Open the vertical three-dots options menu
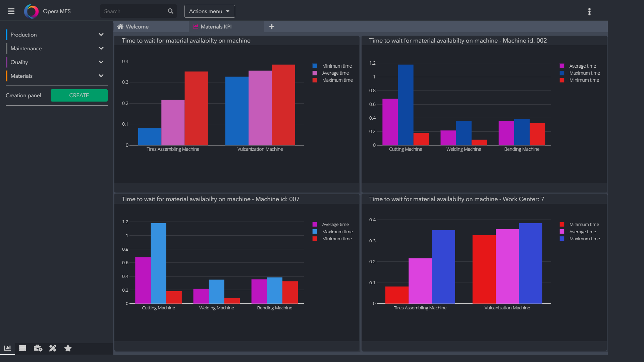This screenshot has height=362, width=644. click(589, 12)
